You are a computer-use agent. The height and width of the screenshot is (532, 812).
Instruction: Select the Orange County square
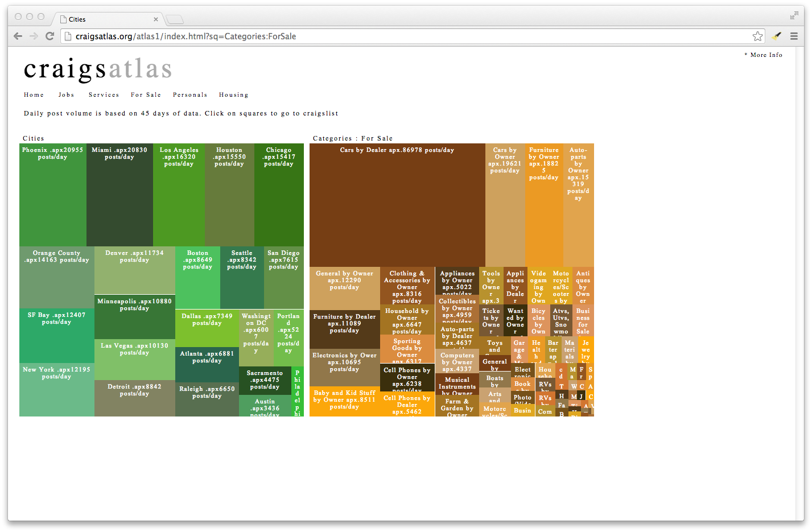pos(57,277)
